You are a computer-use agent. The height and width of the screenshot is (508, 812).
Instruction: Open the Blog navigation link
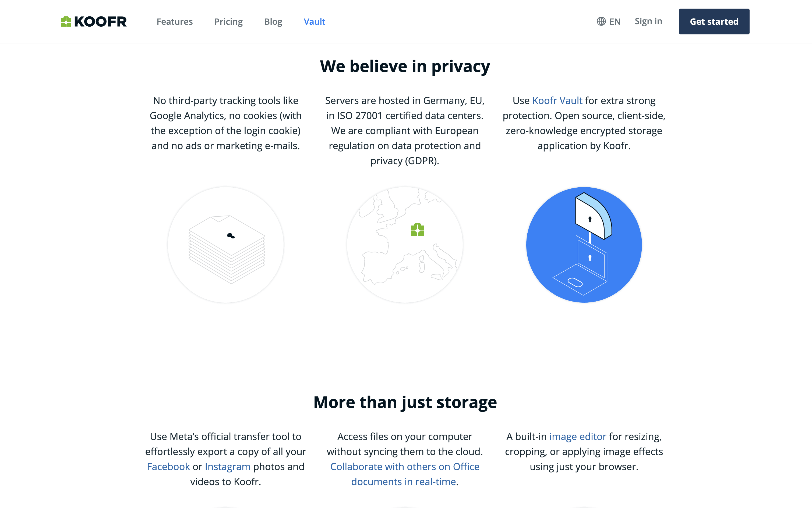tap(273, 22)
